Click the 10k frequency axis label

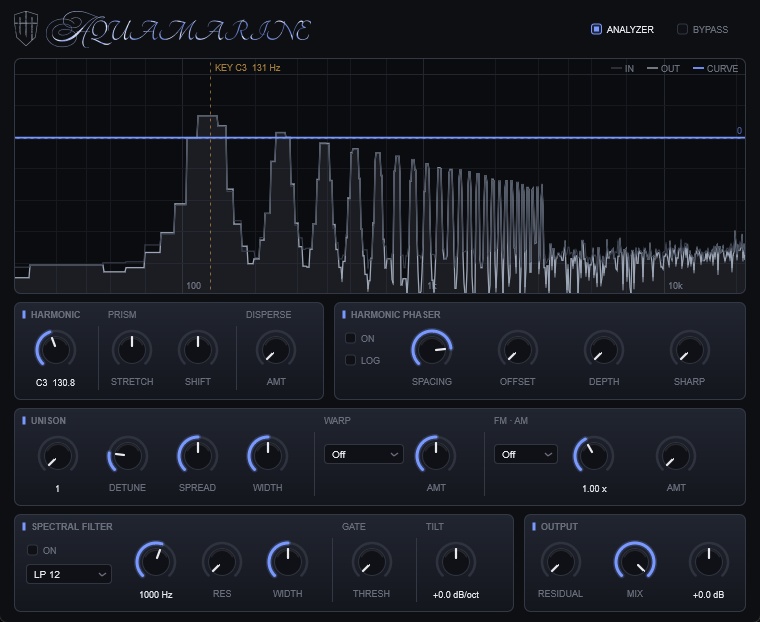click(675, 286)
